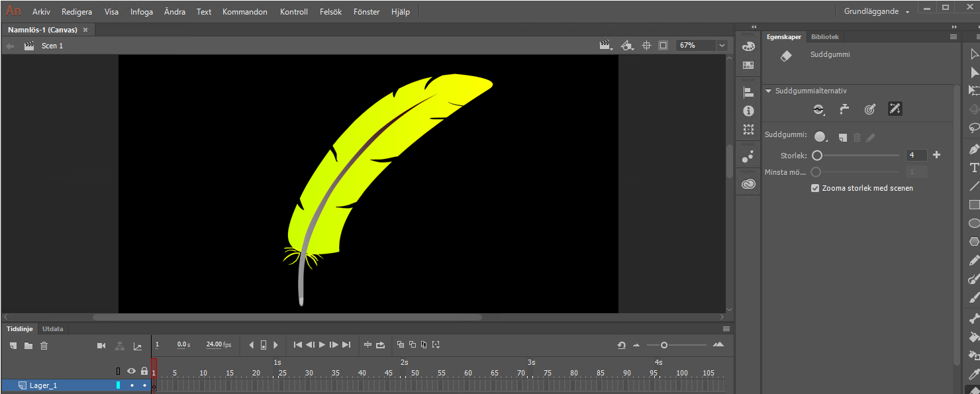
Task: Step forward one frame
Action: click(334, 345)
